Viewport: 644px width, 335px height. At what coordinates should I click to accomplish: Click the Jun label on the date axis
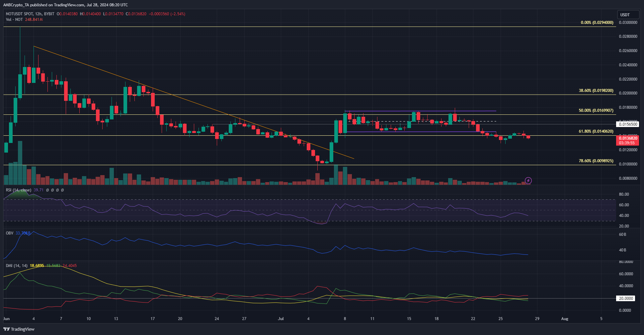point(6,319)
